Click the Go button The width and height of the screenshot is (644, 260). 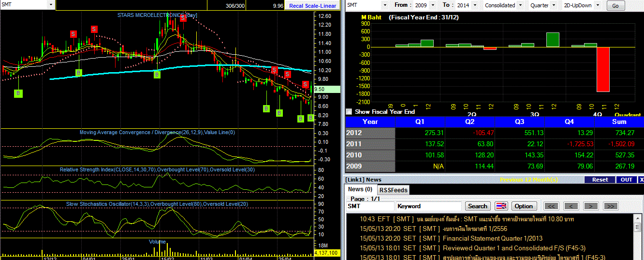pyautogui.click(x=615, y=6)
